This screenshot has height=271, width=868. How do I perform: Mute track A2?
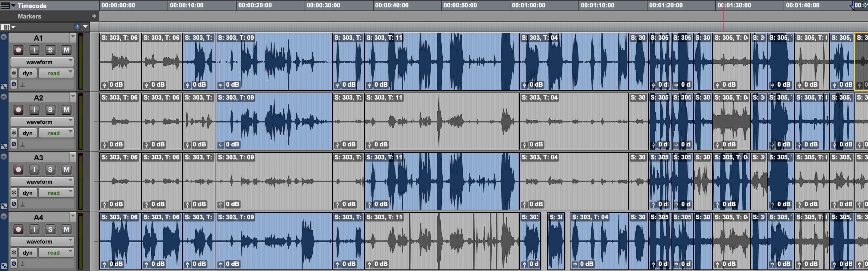click(x=67, y=110)
